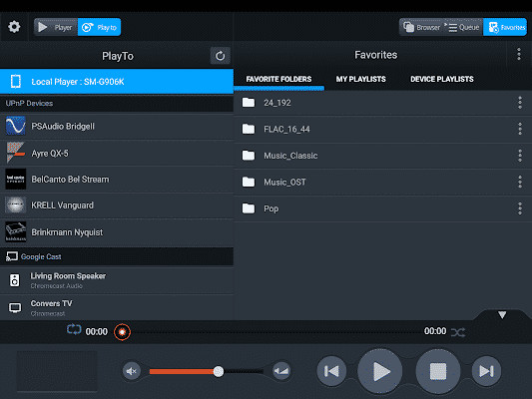Open the Queue tab
The image size is (532, 399).
coord(462,27)
